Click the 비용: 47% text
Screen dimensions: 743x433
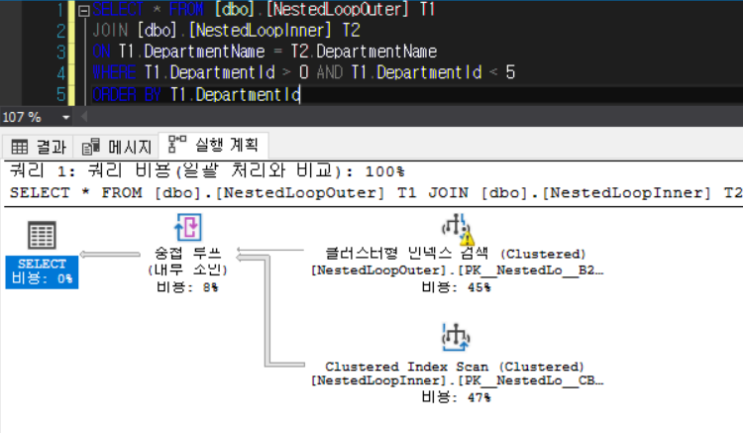[x=456, y=397]
